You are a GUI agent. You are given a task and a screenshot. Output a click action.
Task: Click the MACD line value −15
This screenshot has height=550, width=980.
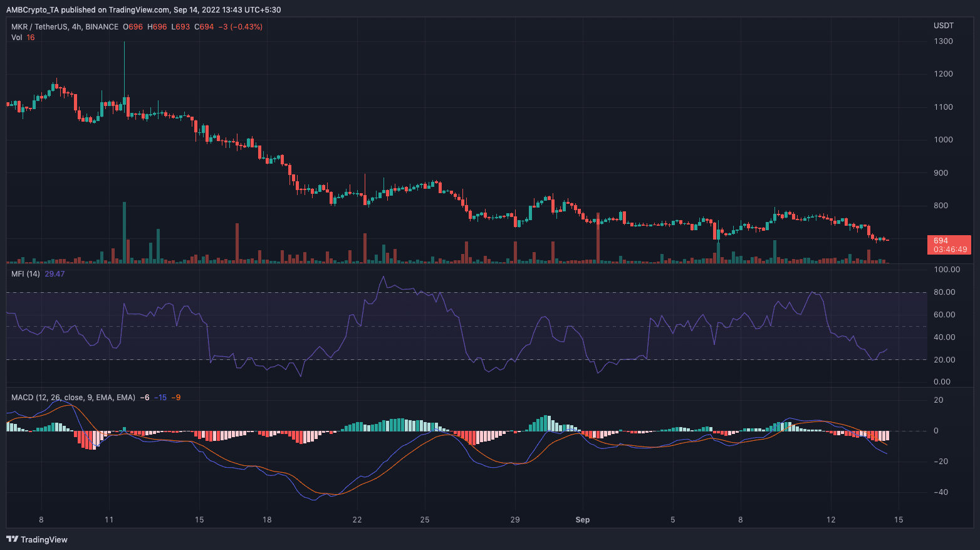point(160,398)
